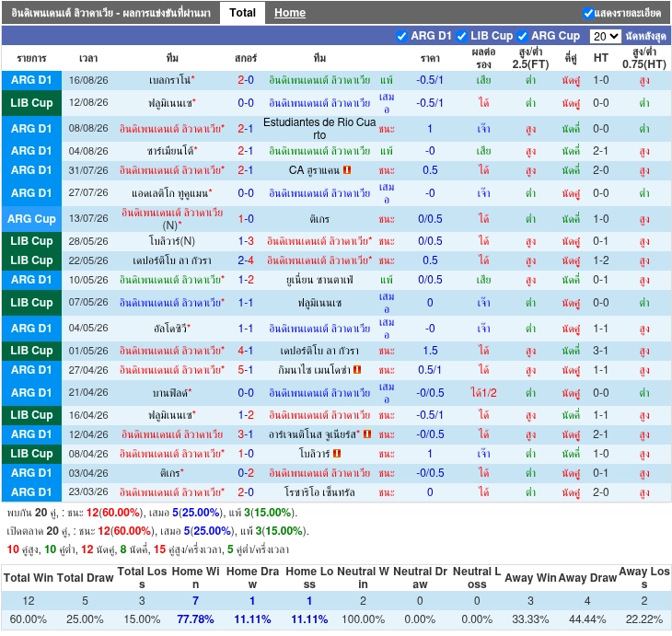The image size is (672, 636).
Task: Click the odds 0.5/1 in the 27/04/26 row
Action: pyautogui.click(x=430, y=369)
